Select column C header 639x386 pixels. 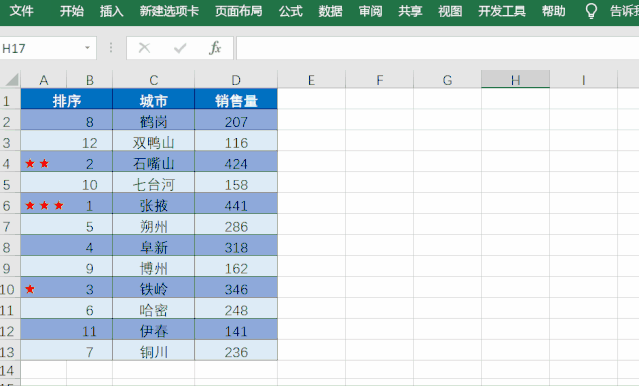point(154,79)
